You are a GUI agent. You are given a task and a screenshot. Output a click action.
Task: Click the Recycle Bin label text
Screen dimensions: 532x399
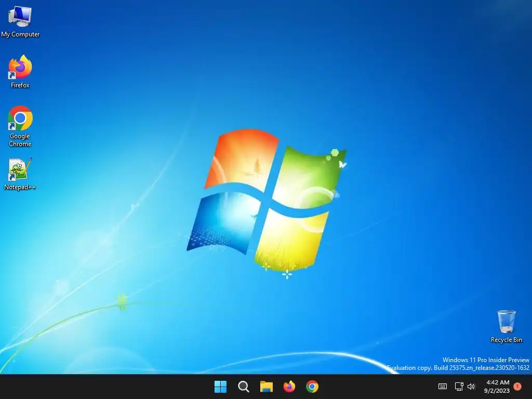[506, 340]
